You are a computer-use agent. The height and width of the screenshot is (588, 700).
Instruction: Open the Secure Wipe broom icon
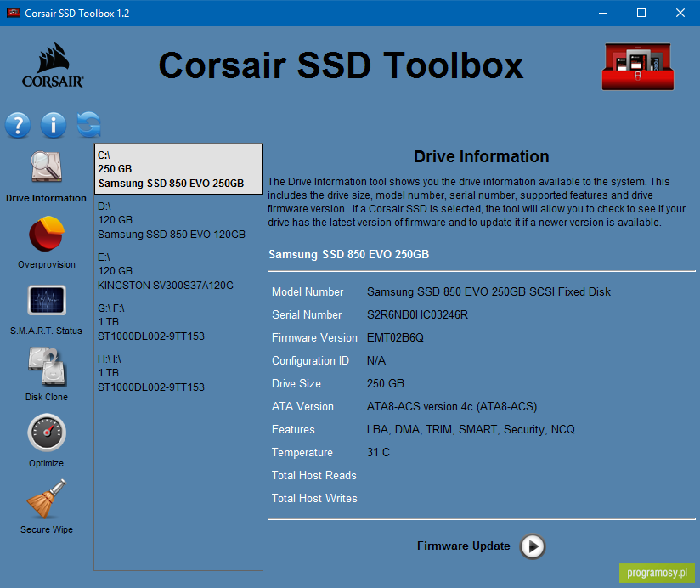(x=47, y=499)
